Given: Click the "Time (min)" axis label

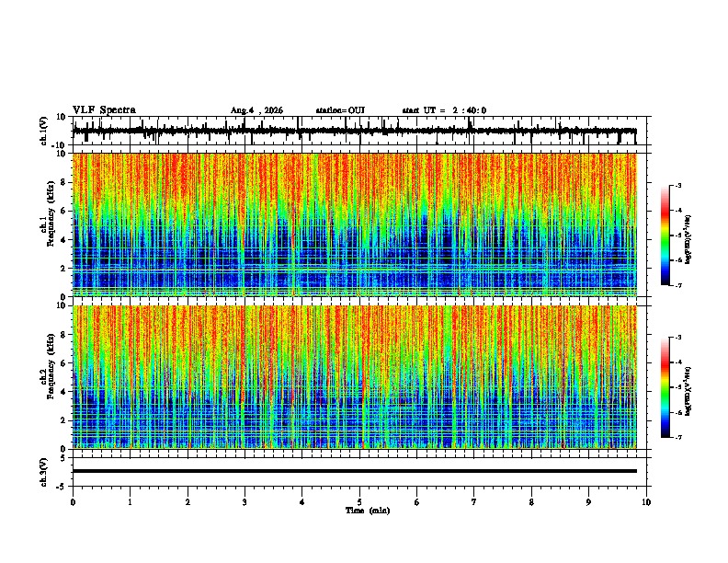Looking at the screenshot, I should tap(368, 511).
